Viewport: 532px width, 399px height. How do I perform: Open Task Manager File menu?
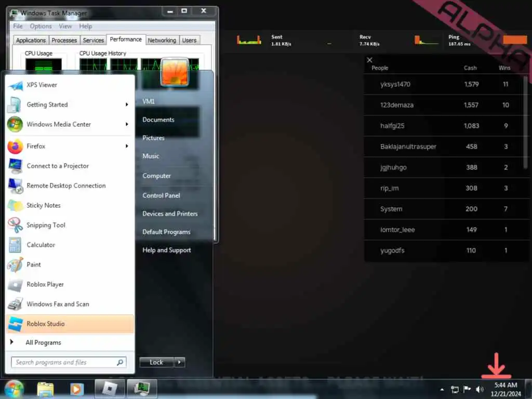pyautogui.click(x=18, y=26)
